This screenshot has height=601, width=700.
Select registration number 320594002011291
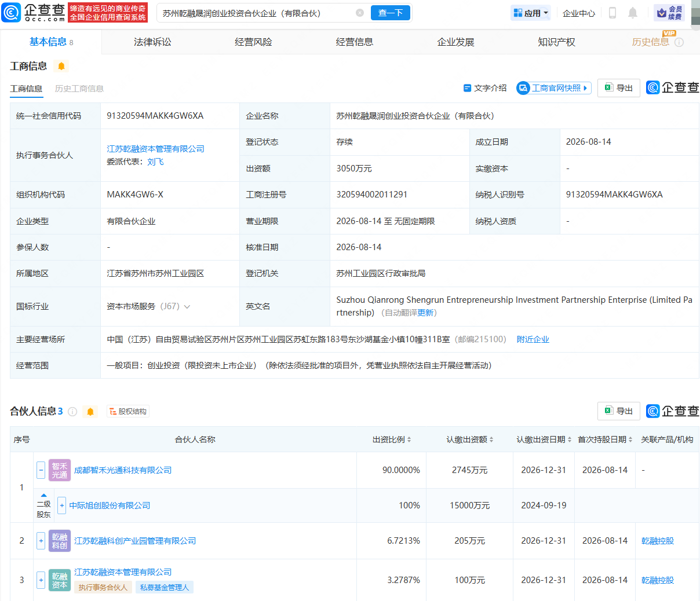click(x=371, y=195)
